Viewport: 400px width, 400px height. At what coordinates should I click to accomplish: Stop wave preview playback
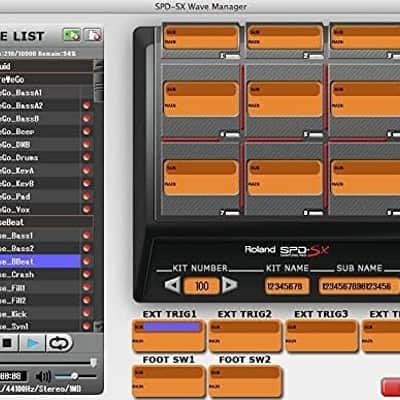point(8,343)
